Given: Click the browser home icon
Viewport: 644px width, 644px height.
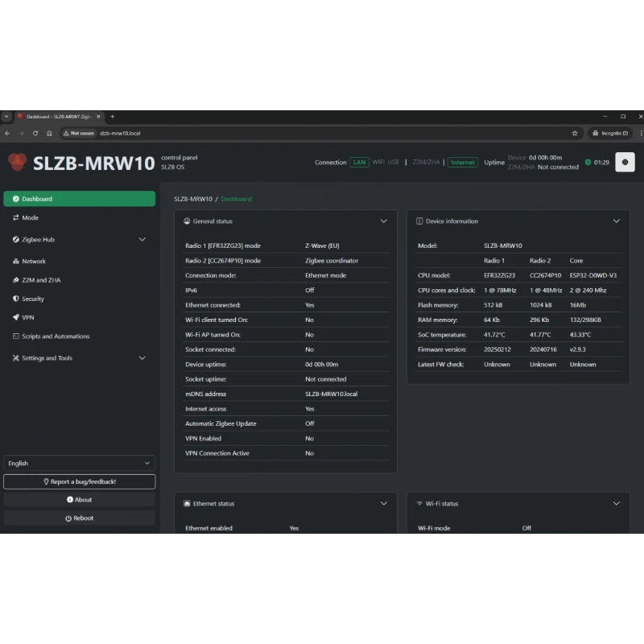Looking at the screenshot, I should pos(50,133).
